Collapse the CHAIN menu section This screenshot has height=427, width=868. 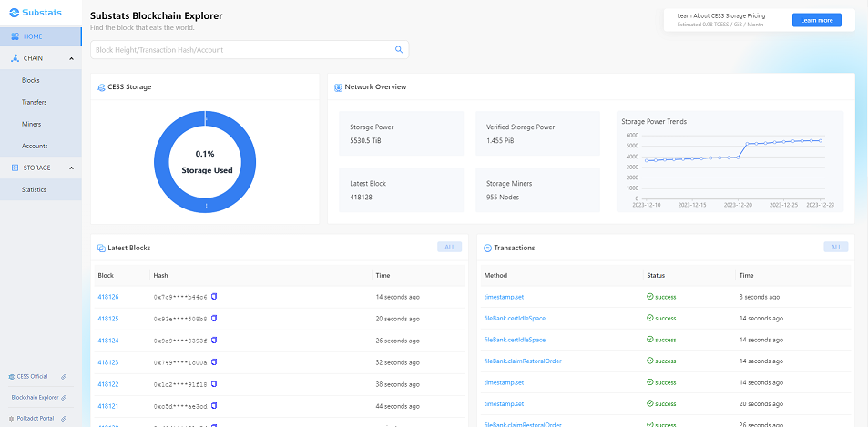pos(71,58)
